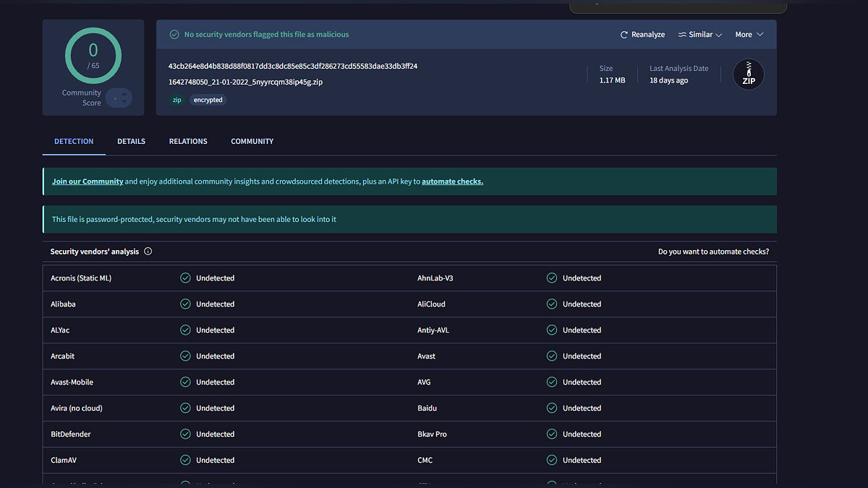Viewport: 868px width, 488px height.
Task: Click the 0/65 detection score circle
Action: pyautogui.click(x=93, y=55)
